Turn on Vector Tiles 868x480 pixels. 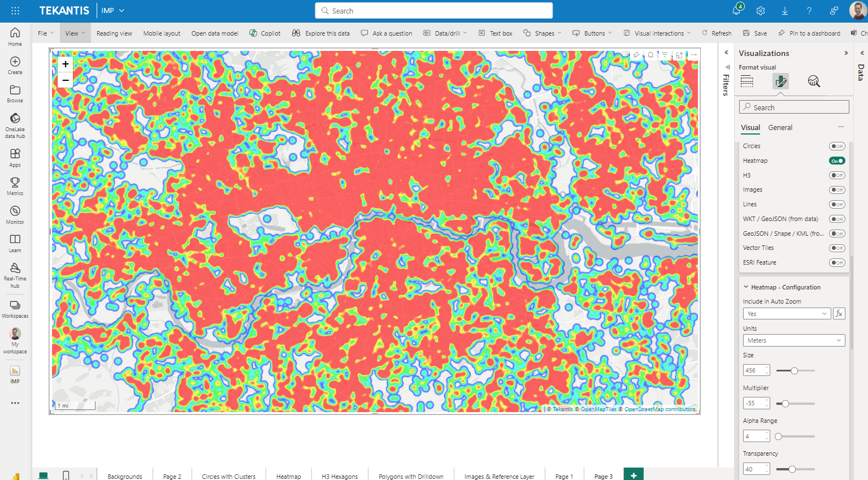click(836, 248)
